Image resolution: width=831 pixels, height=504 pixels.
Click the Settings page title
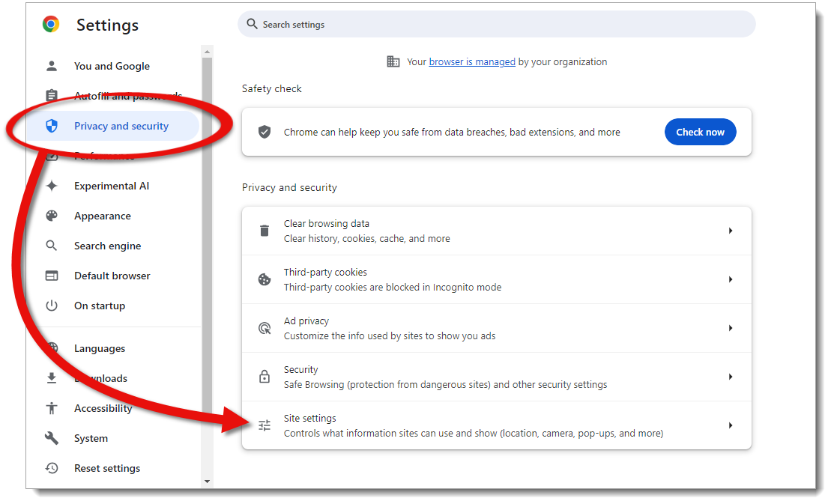[x=108, y=25]
